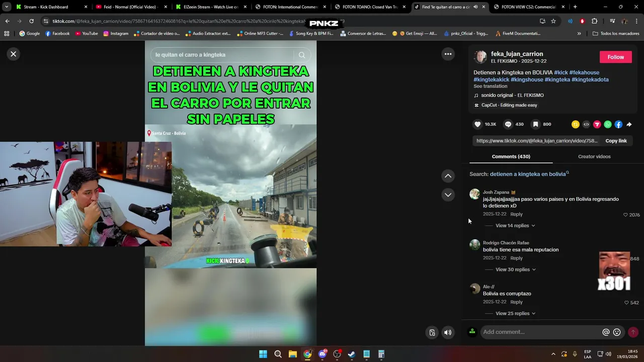Send to friends with red paper plane
The width and height of the screenshot is (644, 362).
pos(597,124)
